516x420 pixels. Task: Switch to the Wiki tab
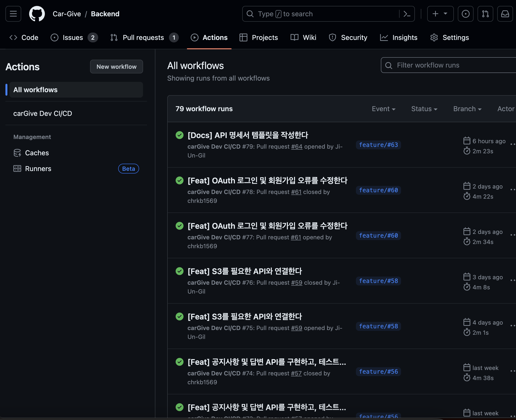click(303, 37)
